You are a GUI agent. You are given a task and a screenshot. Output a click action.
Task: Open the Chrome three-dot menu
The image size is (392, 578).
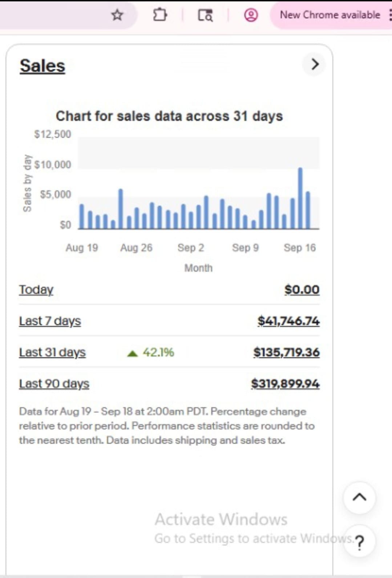pyautogui.click(x=390, y=15)
